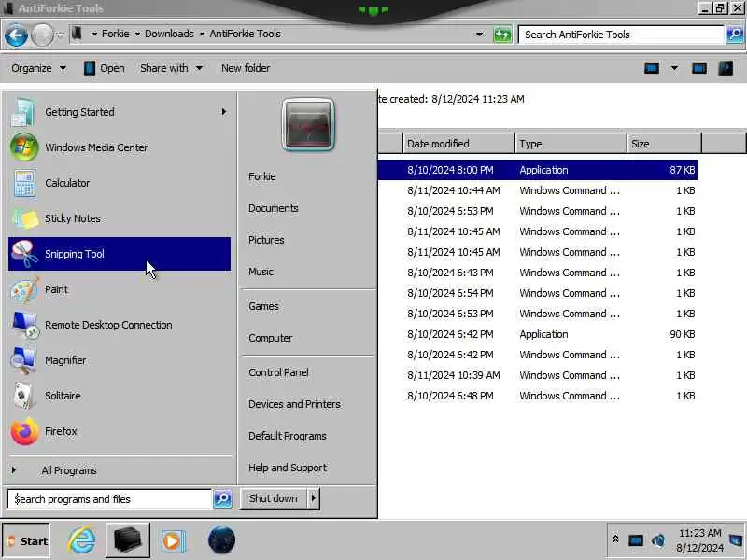Click the user account picture

(x=308, y=124)
